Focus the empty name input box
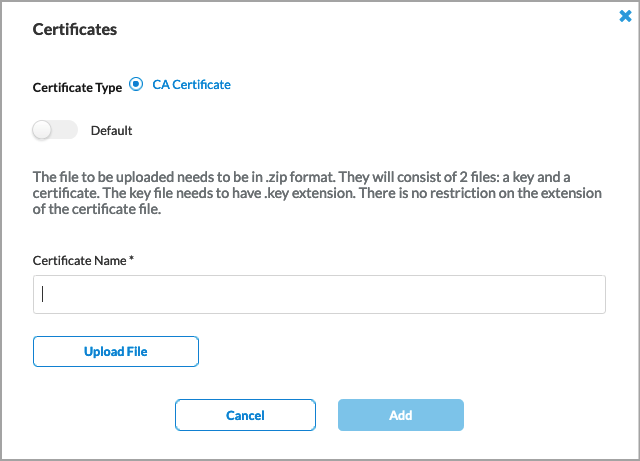The width and height of the screenshot is (640, 461). point(319,295)
